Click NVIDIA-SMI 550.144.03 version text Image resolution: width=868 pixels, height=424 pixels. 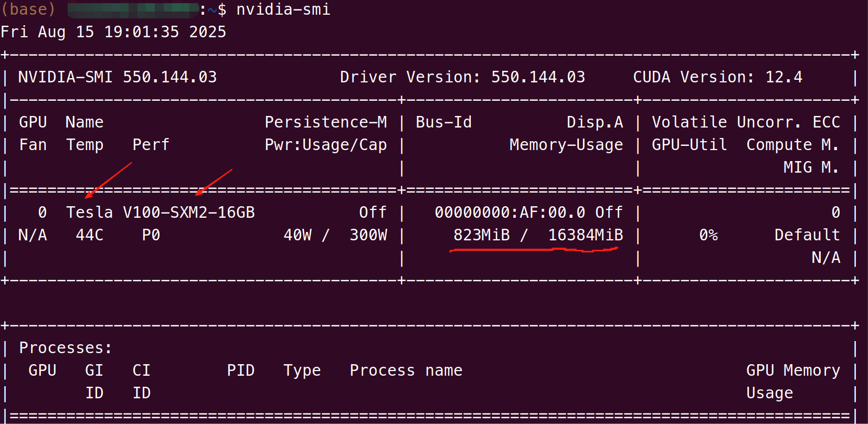coord(118,77)
